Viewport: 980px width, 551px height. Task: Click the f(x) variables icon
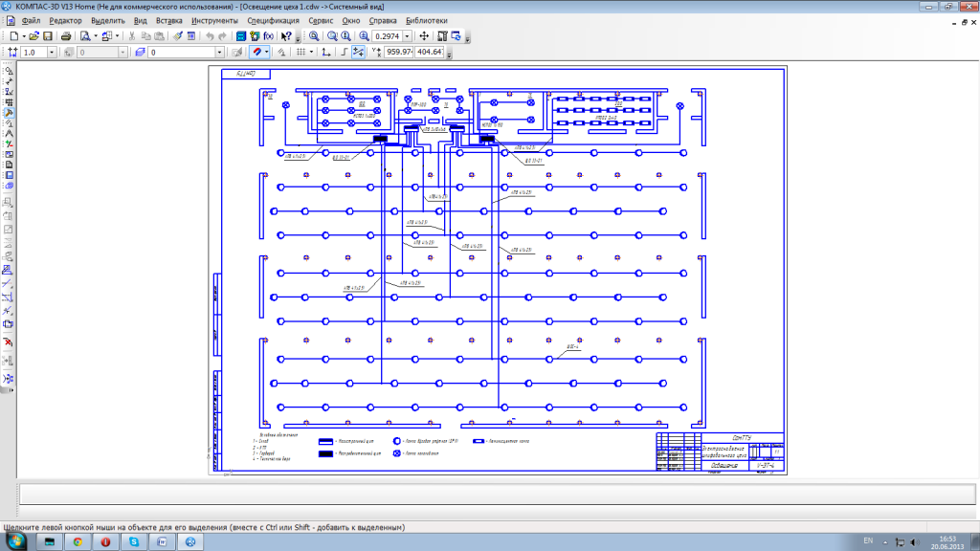click(x=268, y=35)
